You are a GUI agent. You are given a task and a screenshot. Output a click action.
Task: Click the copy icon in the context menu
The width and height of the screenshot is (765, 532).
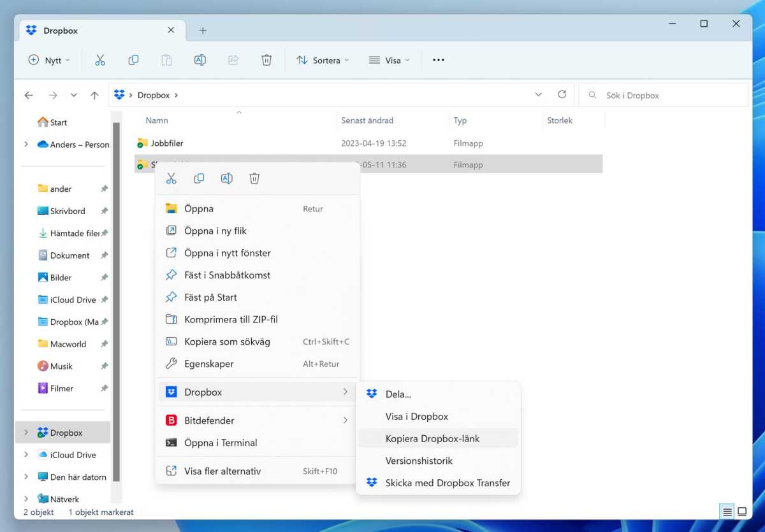(x=199, y=178)
